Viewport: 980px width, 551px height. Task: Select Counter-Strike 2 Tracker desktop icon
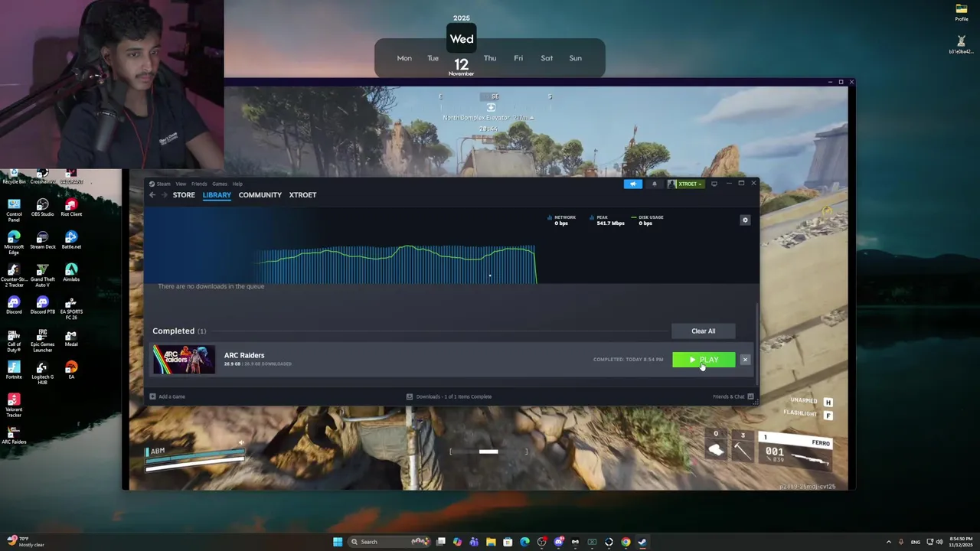coord(14,275)
